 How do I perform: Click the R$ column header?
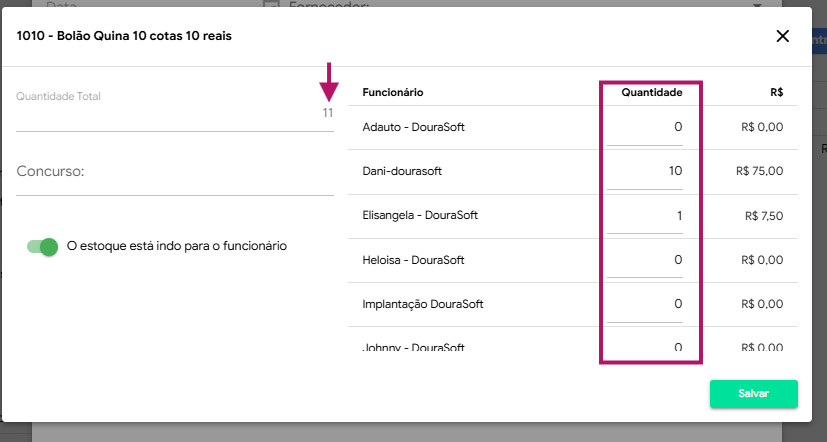[776, 92]
